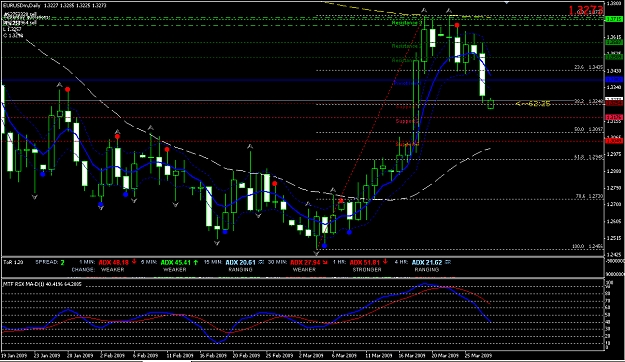Click the green up arrow beside ADX 45.41
This screenshot has width=625, height=362.
click(x=196, y=262)
